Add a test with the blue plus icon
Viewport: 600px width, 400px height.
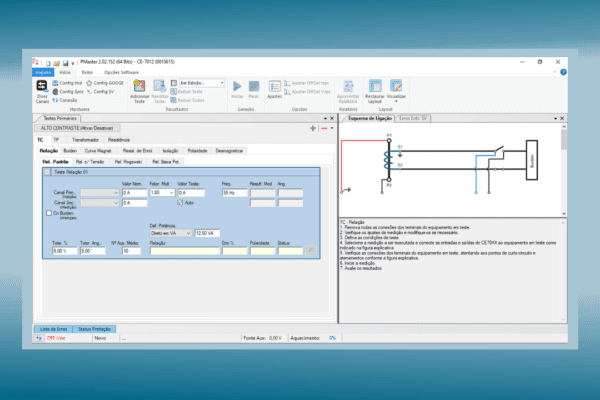pyautogui.click(x=313, y=128)
